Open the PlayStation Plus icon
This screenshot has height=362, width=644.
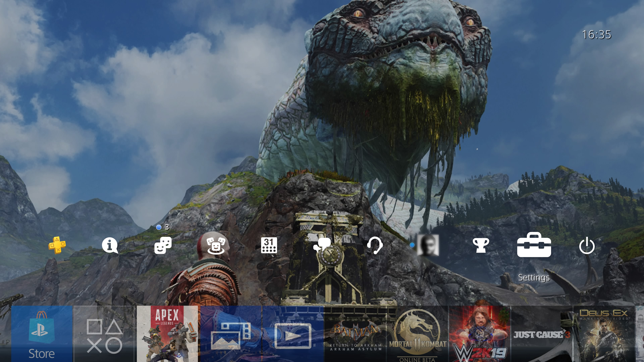(57, 245)
